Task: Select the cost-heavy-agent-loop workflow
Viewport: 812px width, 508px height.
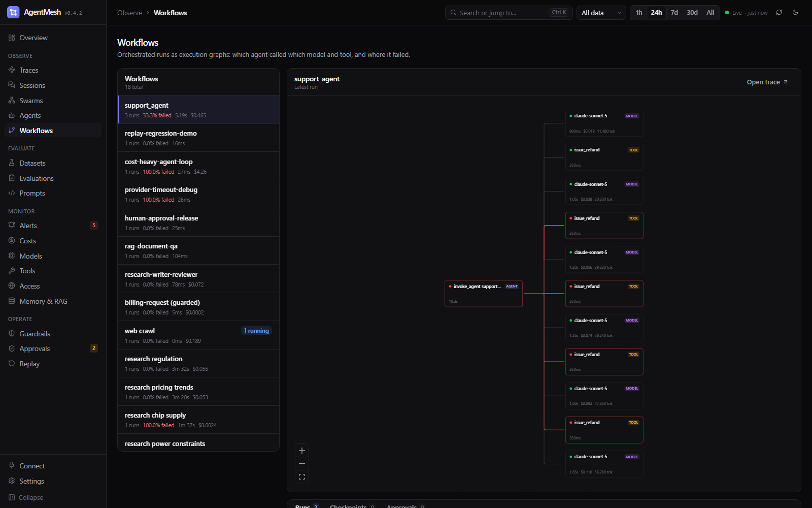Action: coord(198,166)
